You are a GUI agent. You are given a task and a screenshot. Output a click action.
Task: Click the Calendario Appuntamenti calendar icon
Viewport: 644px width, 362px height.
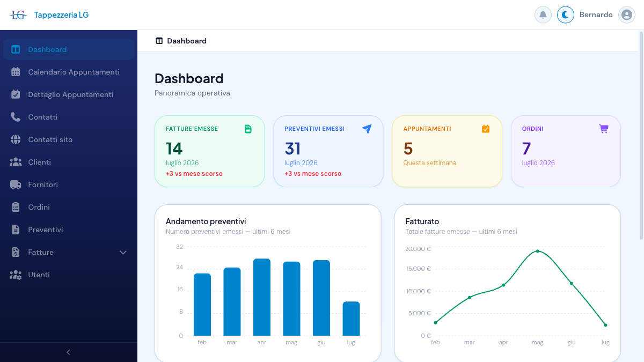(16, 72)
